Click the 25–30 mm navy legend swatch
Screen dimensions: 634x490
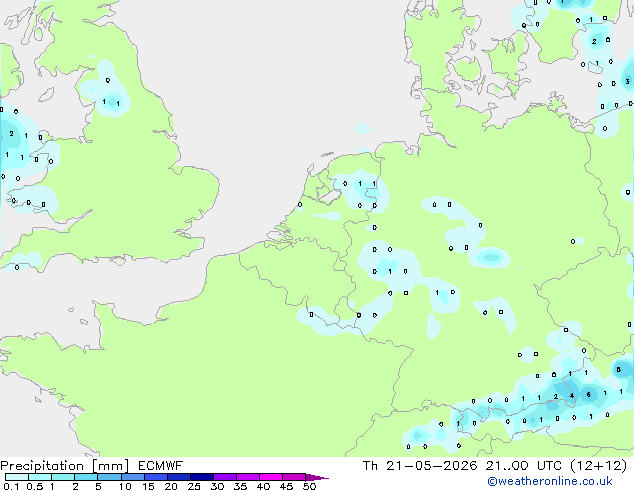(x=202, y=477)
